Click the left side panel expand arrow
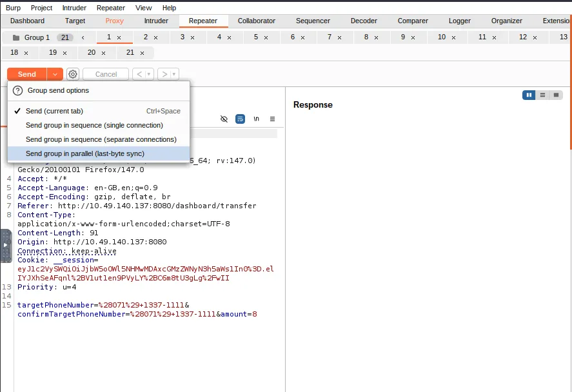The width and height of the screenshot is (572, 392). pyautogui.click(x=5, y=245)
